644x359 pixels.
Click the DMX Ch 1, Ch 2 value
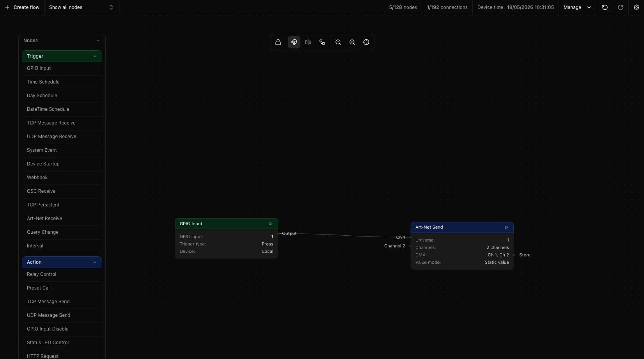tap(498, 255)
